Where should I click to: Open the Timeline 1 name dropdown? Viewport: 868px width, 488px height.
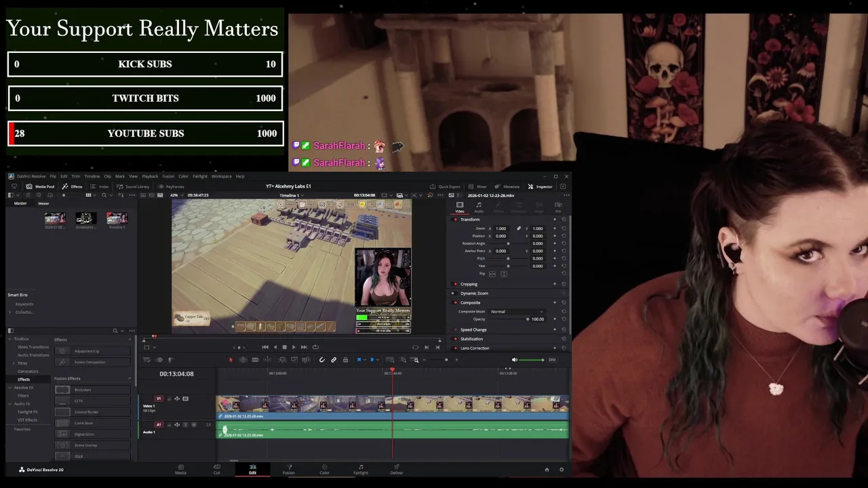(292, 195)
